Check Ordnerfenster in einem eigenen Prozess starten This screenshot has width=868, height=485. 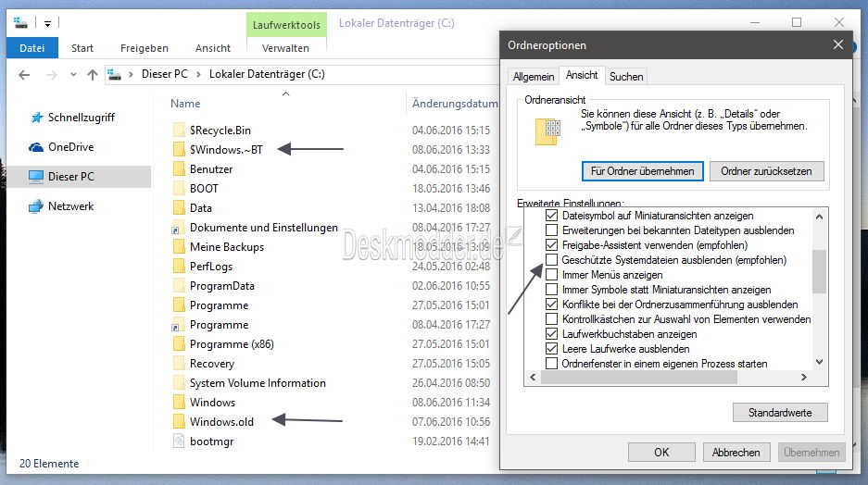551,364
